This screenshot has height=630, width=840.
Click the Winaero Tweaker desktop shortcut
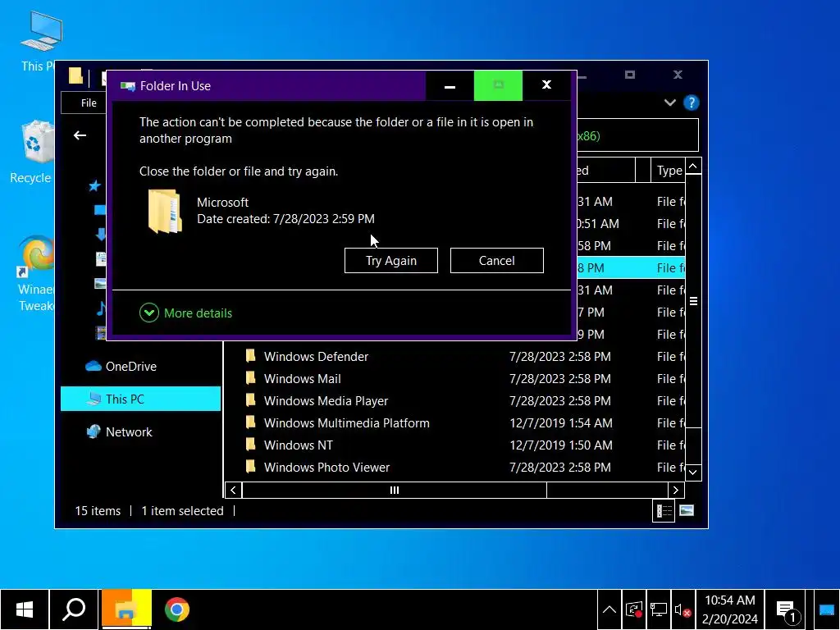tap(35, 273)
